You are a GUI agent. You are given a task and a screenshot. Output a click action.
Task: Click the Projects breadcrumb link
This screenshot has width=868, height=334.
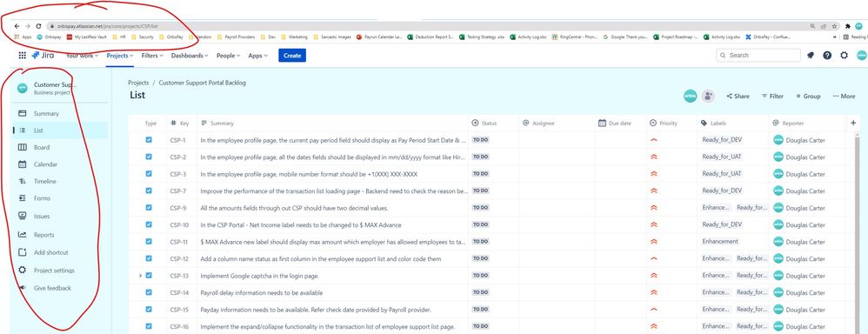point(138,83)
